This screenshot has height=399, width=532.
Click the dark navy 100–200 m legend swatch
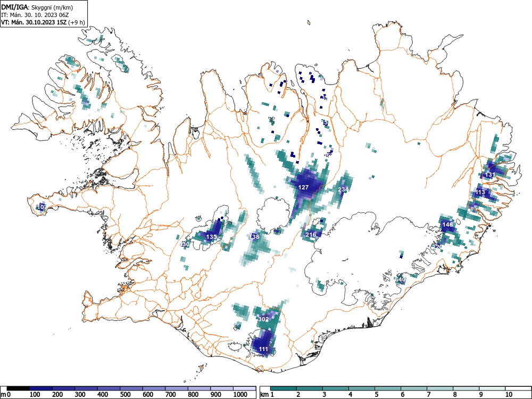pos(41,388)
